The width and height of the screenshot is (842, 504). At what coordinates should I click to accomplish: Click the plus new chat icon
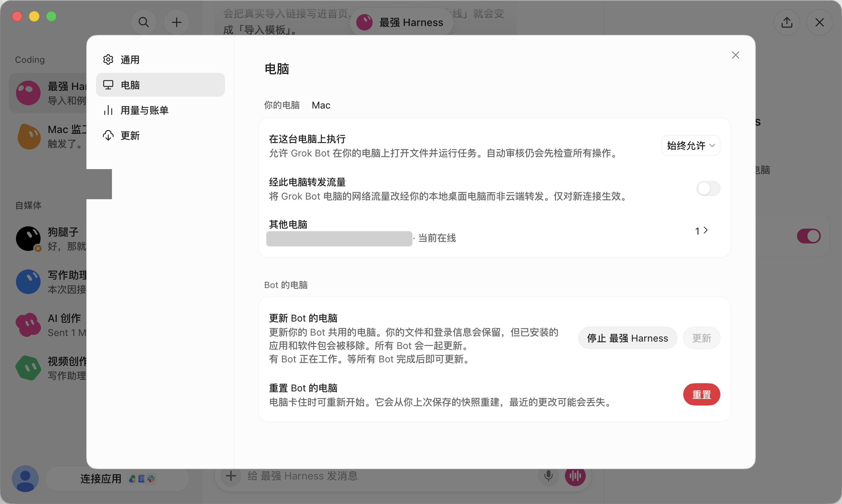pyautogui.click(x=176, y=22)
